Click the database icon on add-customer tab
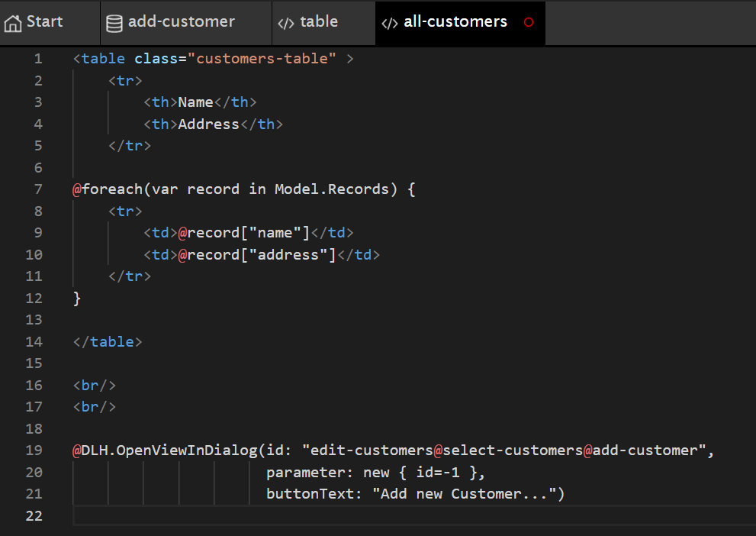This screenshot has width=756, height=536. coord(114,23)
